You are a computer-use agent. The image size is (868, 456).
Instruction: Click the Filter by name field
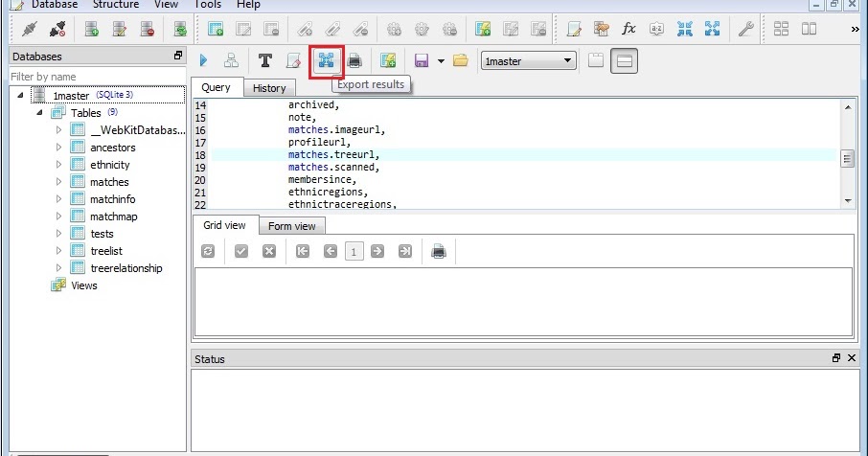(98, 77)
